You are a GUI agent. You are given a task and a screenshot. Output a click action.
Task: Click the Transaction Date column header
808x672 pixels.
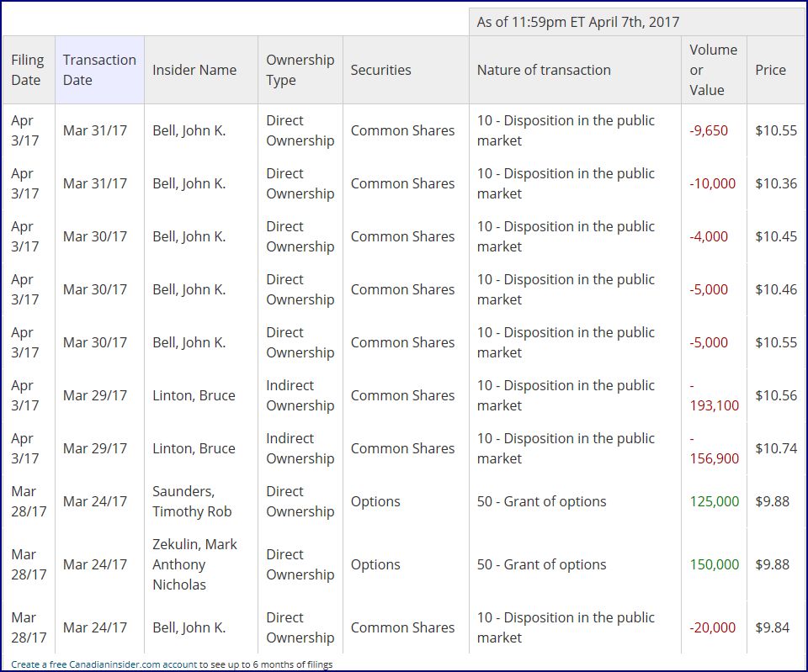99,70
